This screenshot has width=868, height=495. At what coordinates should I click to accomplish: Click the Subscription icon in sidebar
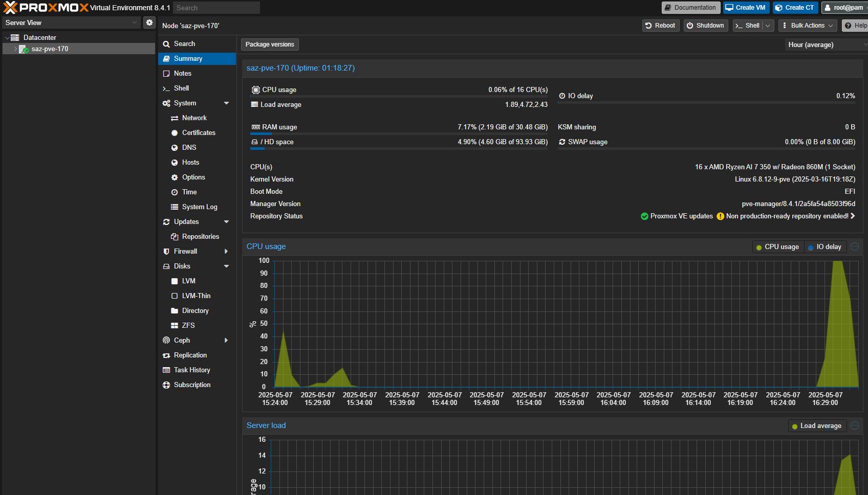click(x=166, y=385)
